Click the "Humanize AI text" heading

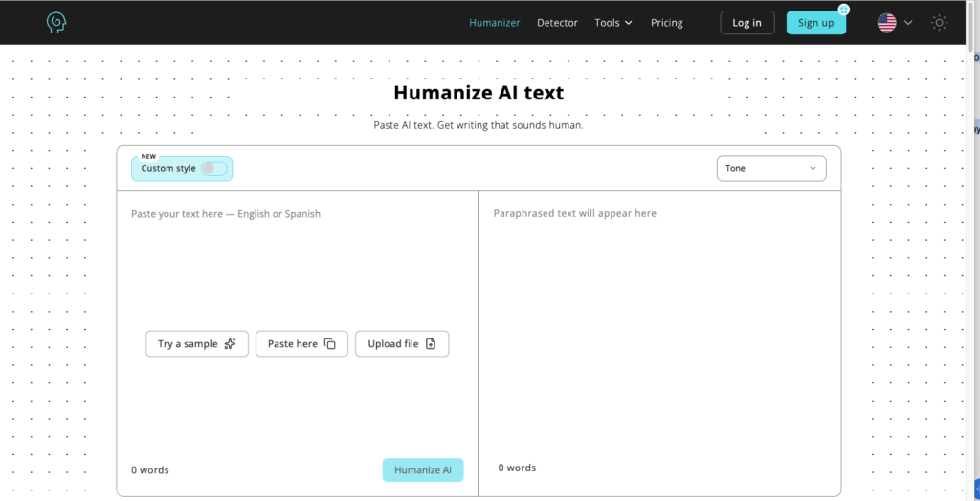(479, 93)
